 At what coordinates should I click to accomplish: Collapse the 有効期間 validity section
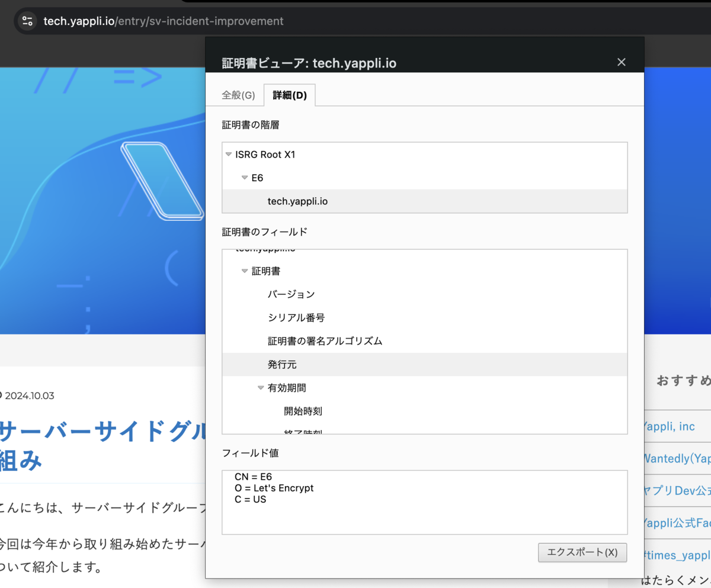(x=261, y=388)
